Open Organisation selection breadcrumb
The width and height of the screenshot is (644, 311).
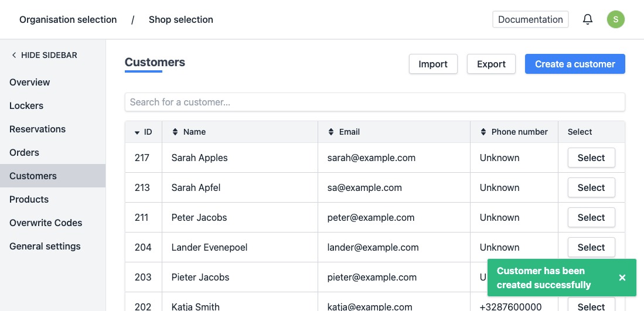[68, 20]
